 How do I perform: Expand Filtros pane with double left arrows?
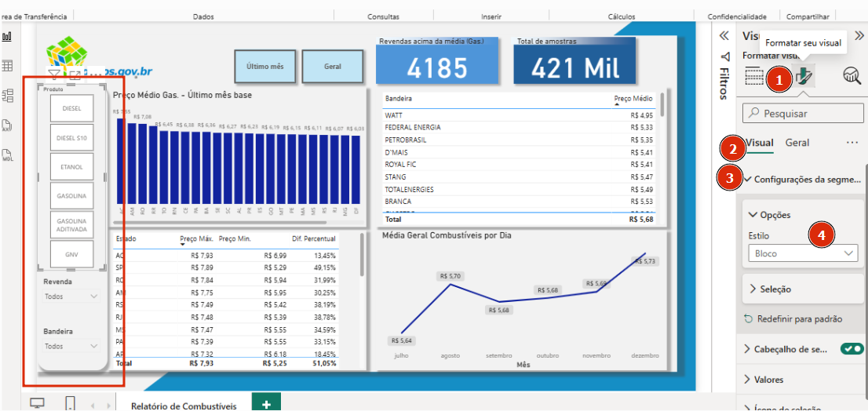724,36
